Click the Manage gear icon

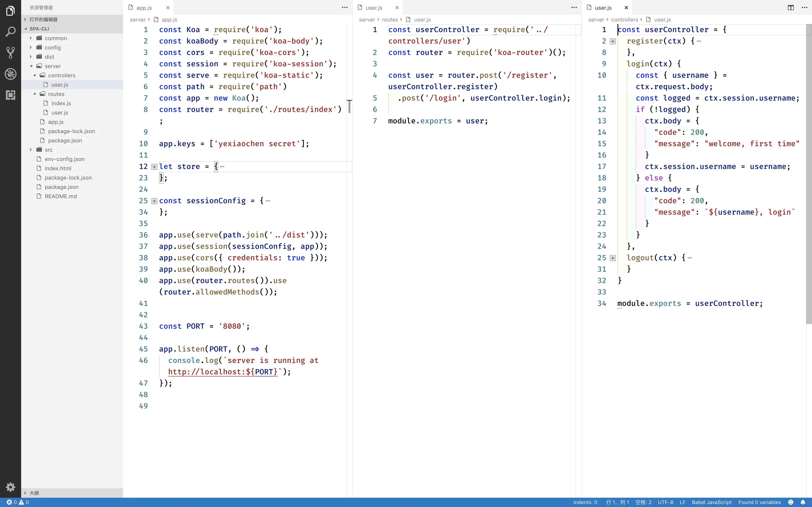pyautogui.click(x=10, y=487)
